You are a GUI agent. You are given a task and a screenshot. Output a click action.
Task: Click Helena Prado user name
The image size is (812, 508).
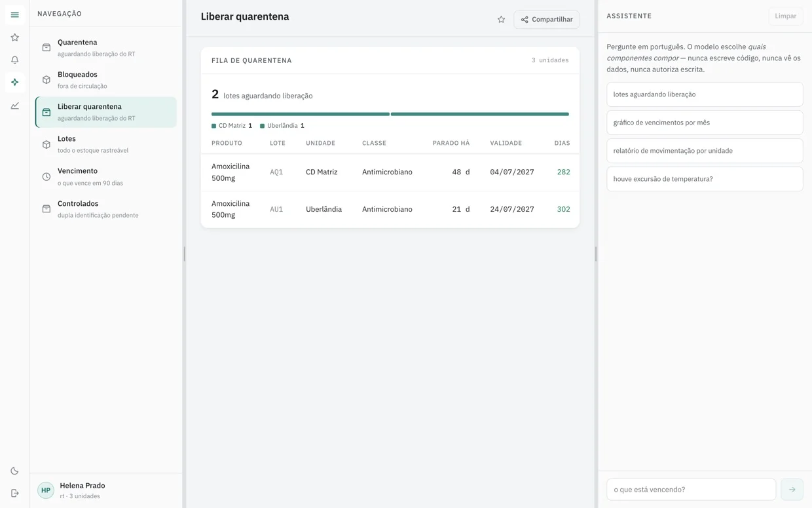(83, 486)
